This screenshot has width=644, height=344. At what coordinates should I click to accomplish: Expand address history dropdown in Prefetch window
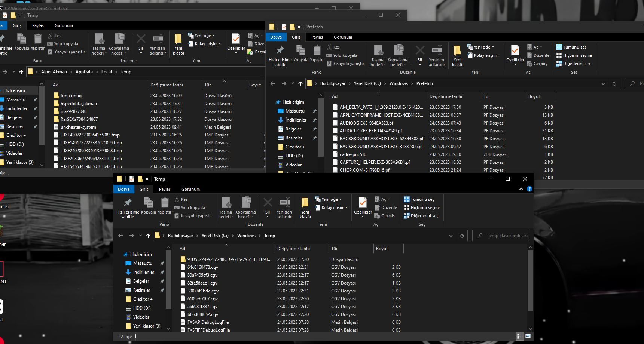[603, 83]
